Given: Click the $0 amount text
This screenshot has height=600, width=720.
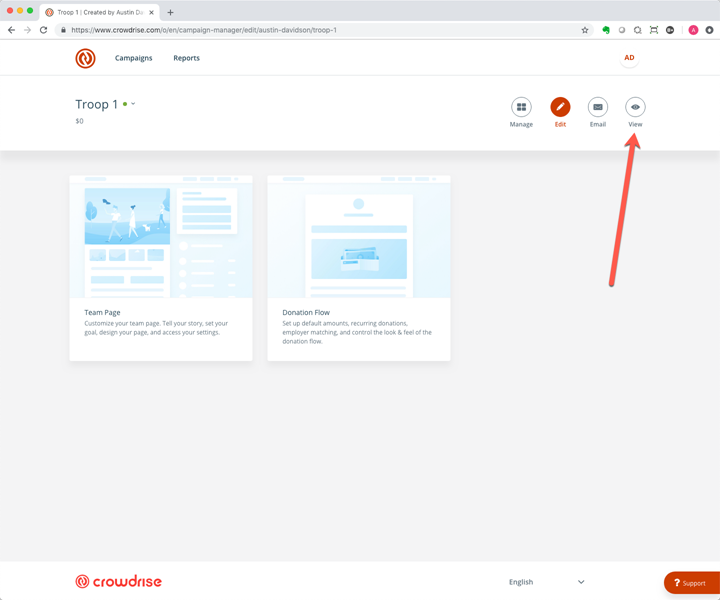Looking at the screenshot, I should [79, 121].
